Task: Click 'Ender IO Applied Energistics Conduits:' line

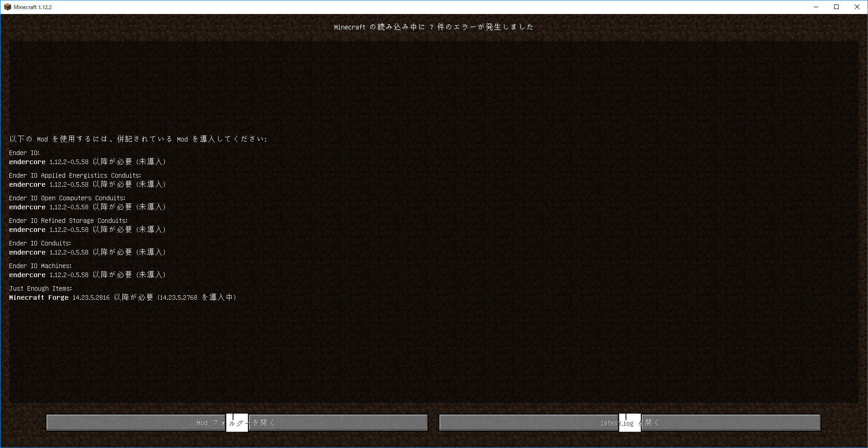Action: [x=75, y=175]
